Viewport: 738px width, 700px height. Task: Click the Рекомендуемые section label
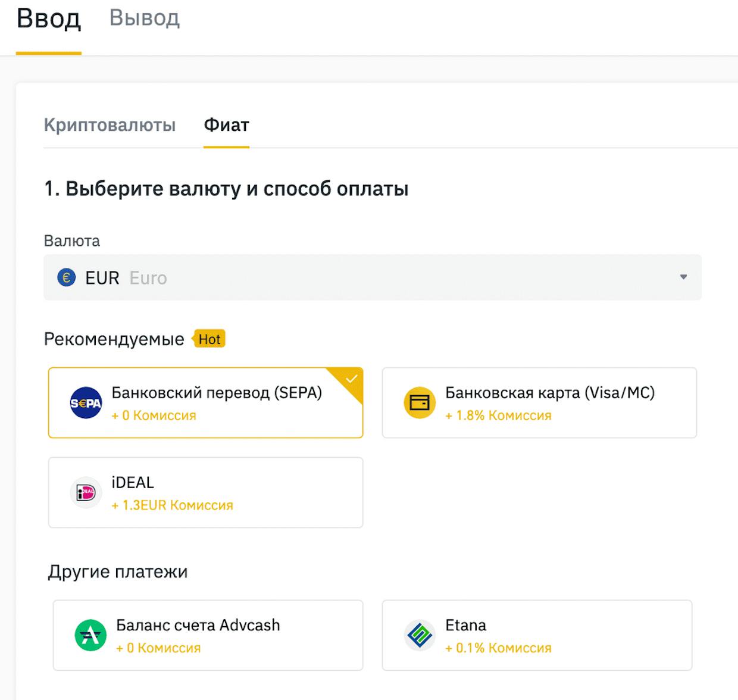(114, 339)
